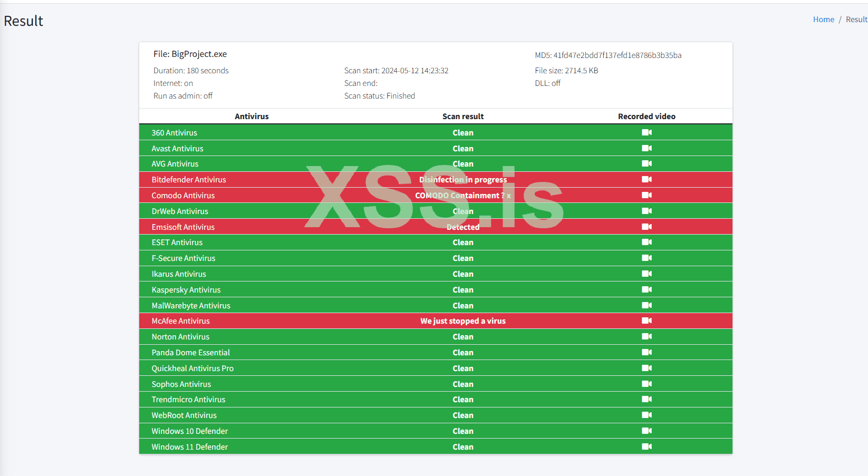This screenshot has width=868, height=476.
Task: Click 'Duration: 180 seconds' text
Action: (x=191, y=71)
